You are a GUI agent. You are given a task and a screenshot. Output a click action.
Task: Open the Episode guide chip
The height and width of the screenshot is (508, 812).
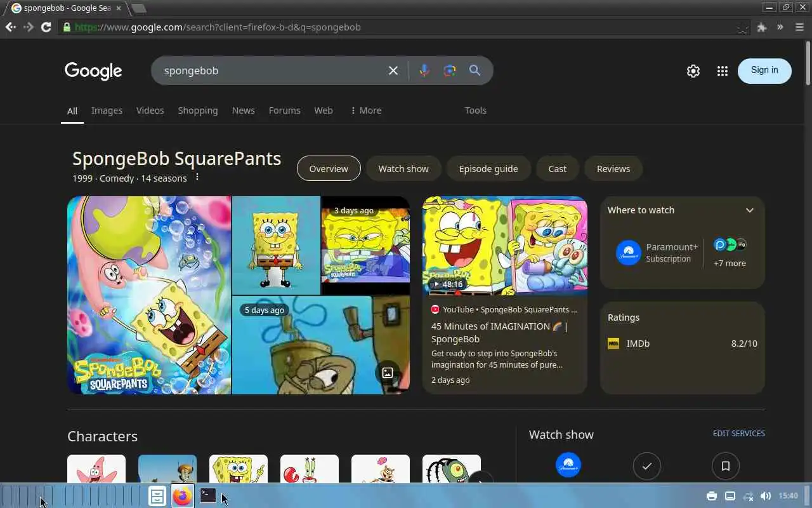(x=488, y=168)
